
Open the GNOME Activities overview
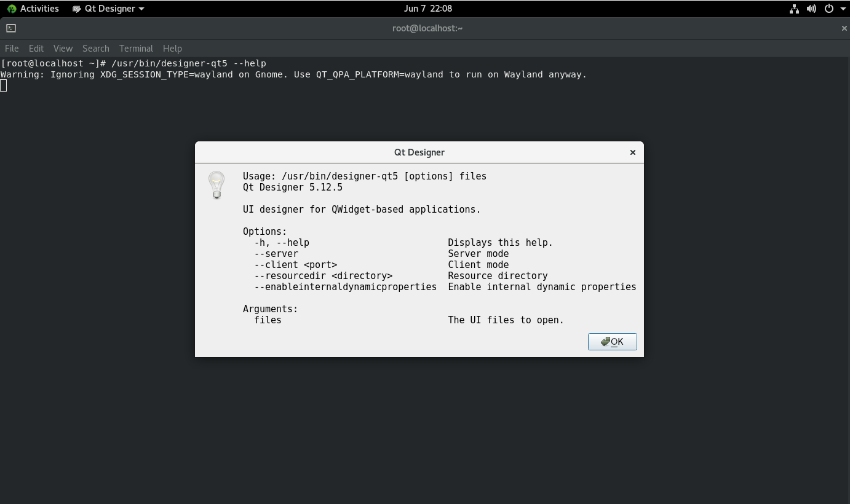[33, 9]
